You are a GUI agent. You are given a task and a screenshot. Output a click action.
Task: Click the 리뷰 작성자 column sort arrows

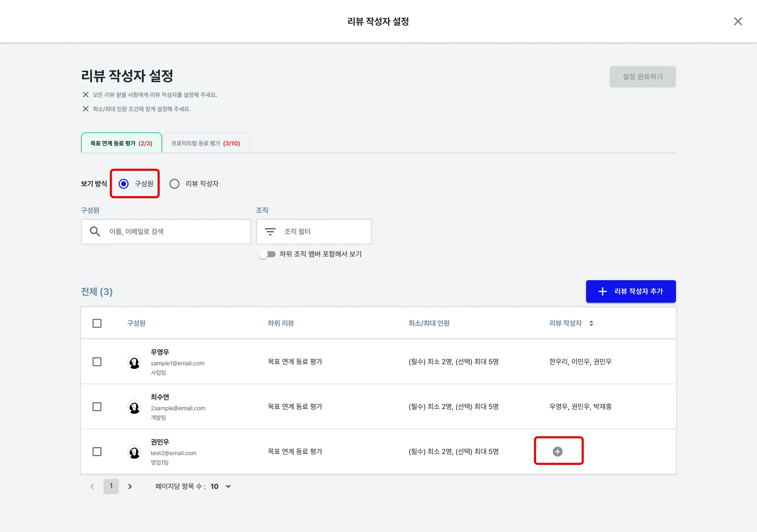coord(591,323)
